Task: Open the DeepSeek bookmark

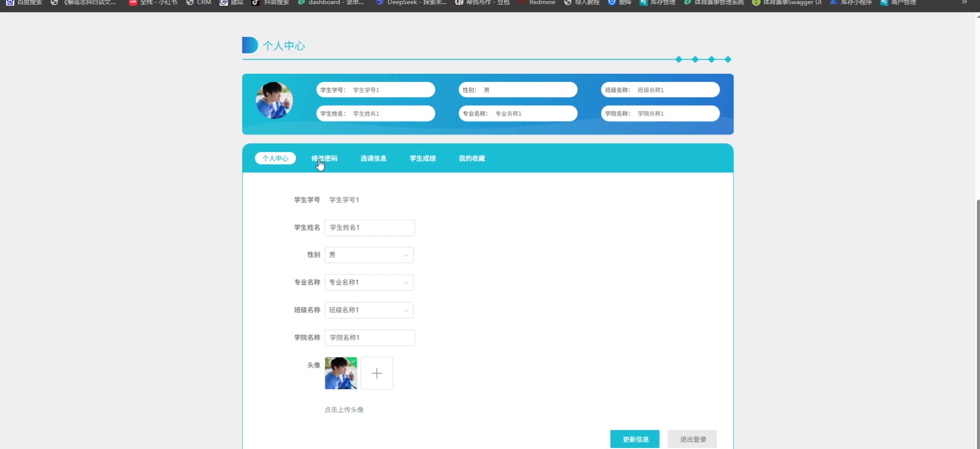Action: click(x=411, y=3)
